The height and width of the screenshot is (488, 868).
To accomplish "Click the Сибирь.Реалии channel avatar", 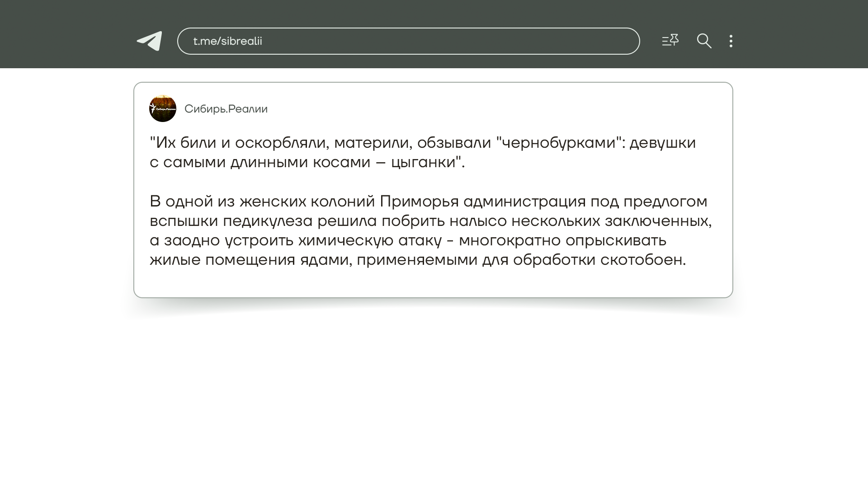I will click(x=163, y=108).
